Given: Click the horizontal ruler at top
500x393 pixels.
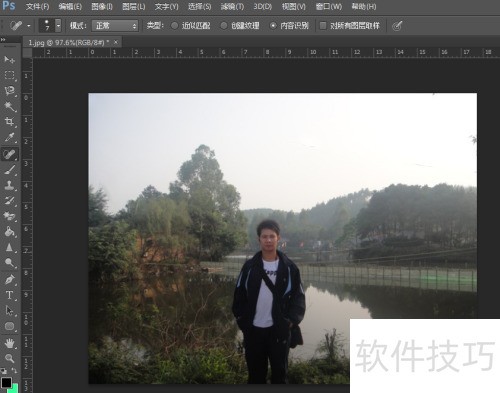Looking at the screenshot, I should [266, 52].
